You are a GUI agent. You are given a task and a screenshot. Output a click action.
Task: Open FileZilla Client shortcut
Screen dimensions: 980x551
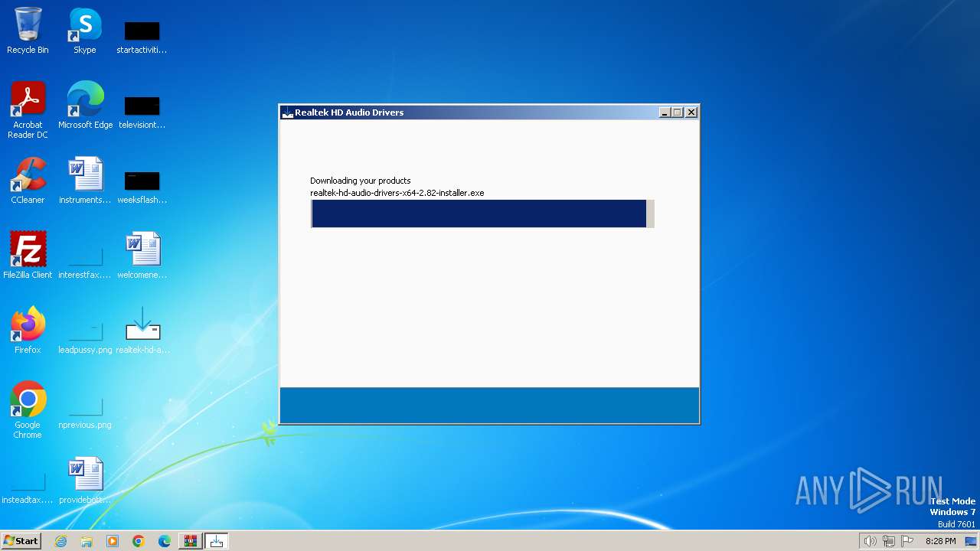coord(28,256)
